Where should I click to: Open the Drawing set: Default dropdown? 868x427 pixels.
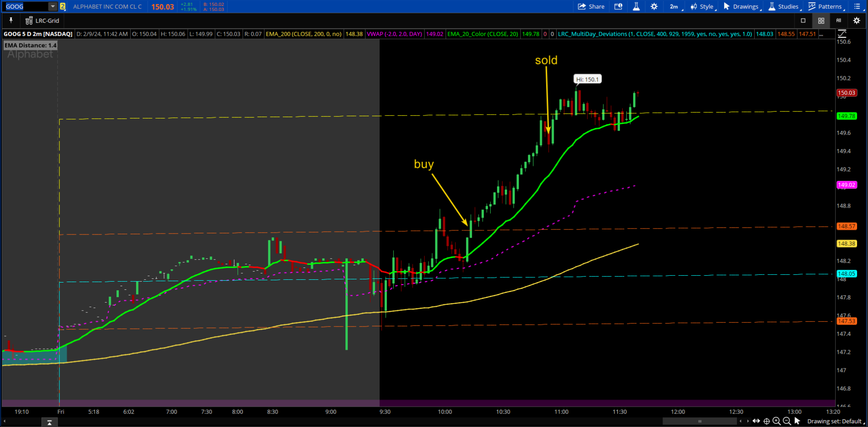(x=834, y=421)
